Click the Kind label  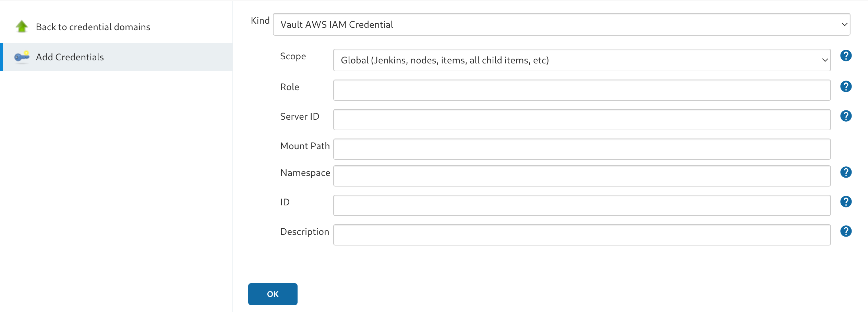[260, 21]
